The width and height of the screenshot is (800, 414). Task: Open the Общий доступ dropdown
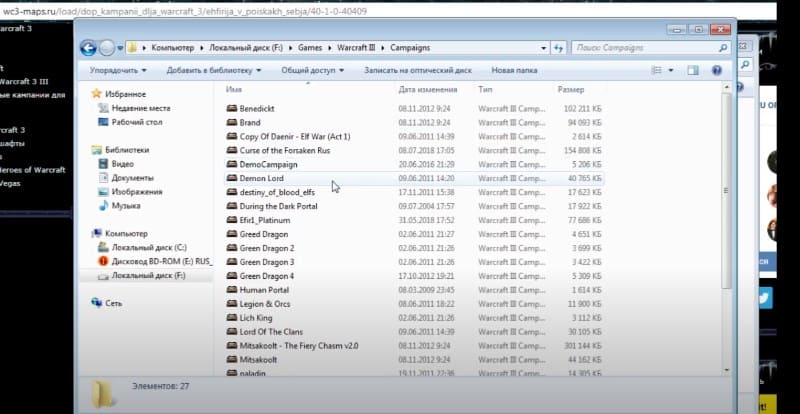(x=310, y=70)
